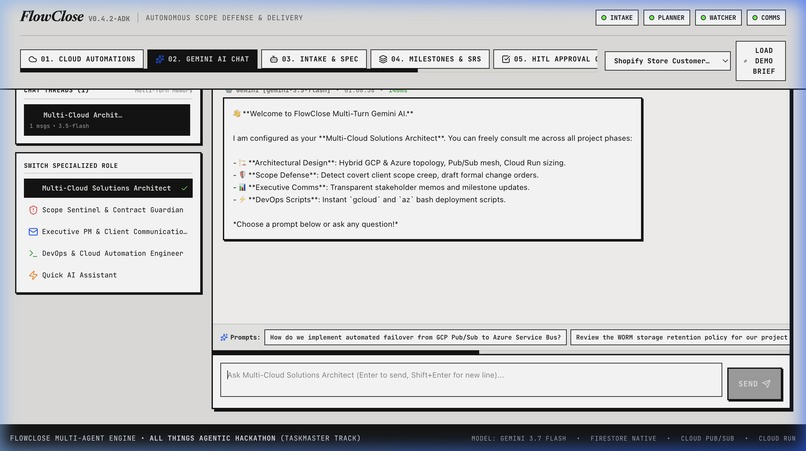The image size is (806, 451).
Task: Click the scrollbar under the navigation tabs
Action: pyautogui.click(x=219, y=70)
